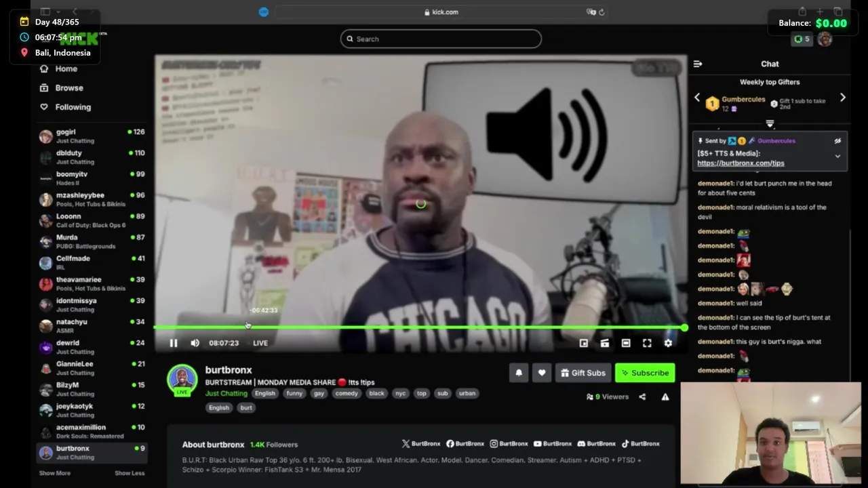Open BurtBronx Discord link
Screen dimensions: 868x488
596,444
